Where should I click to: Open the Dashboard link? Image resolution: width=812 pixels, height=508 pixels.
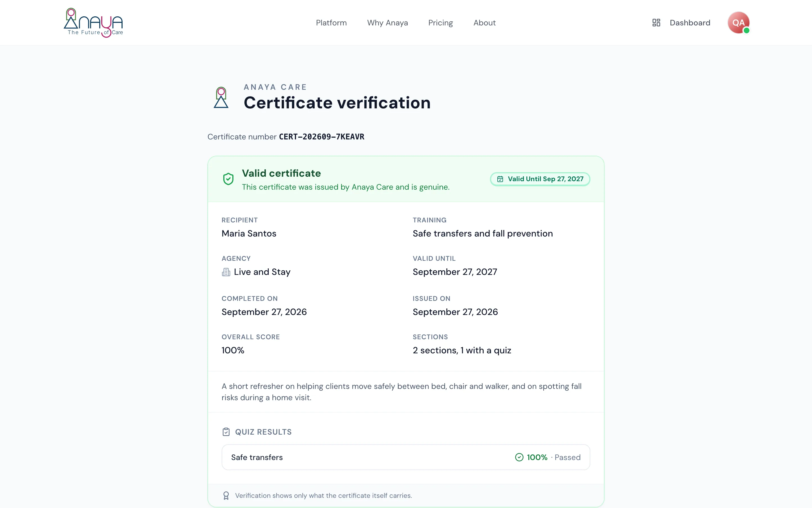[690, 23]
